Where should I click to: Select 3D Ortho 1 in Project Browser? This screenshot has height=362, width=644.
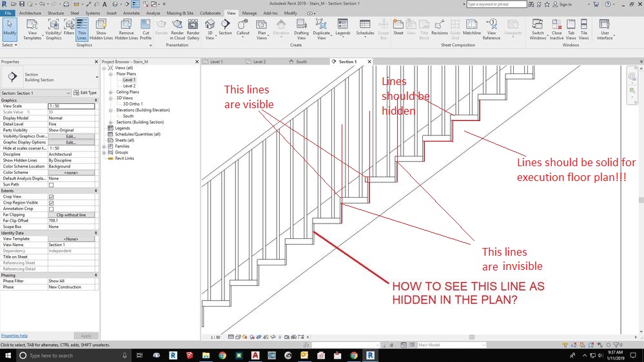pos(133,104)
